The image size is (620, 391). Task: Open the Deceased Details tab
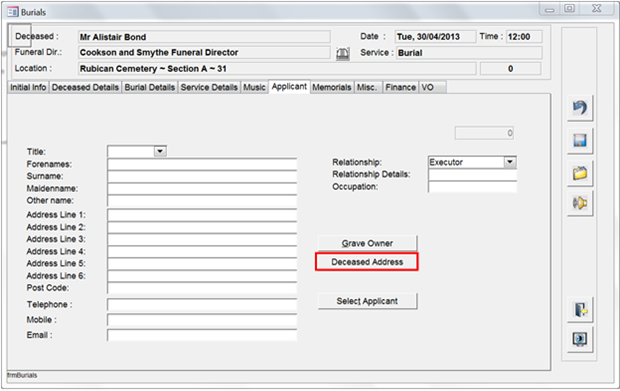pyautogui.click(x=85, y=87)
